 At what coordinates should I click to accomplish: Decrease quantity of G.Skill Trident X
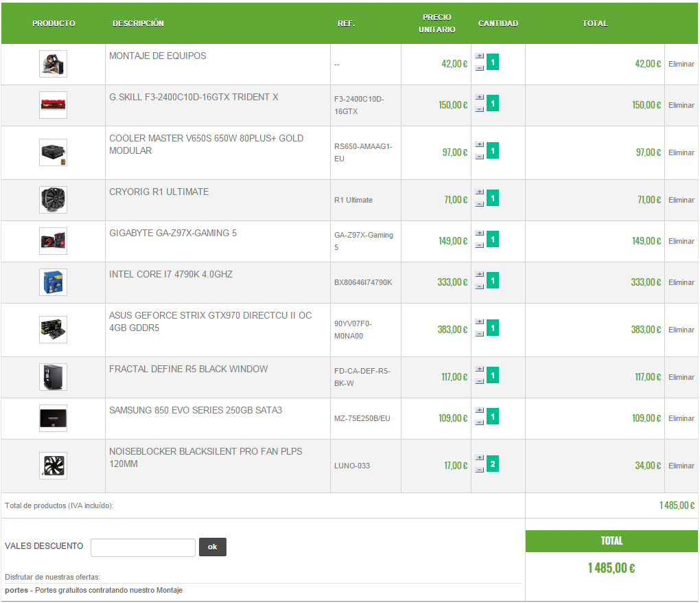[480, 109]
